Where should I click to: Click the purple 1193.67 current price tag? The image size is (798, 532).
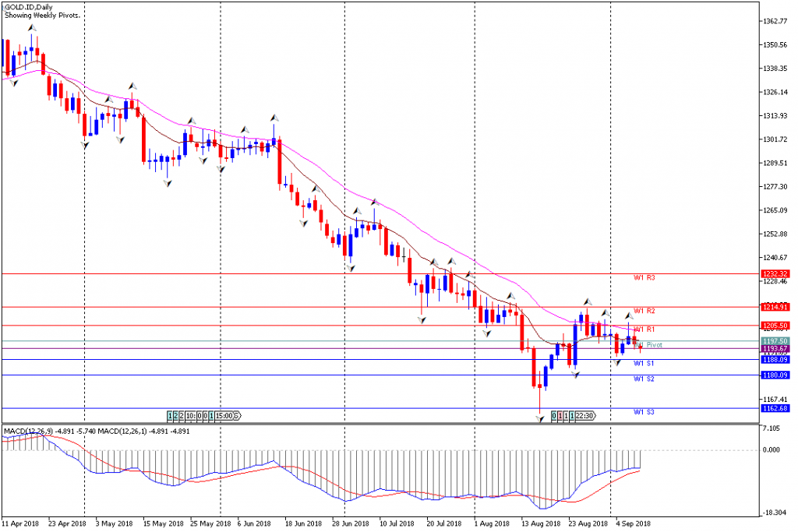[775, 348]
